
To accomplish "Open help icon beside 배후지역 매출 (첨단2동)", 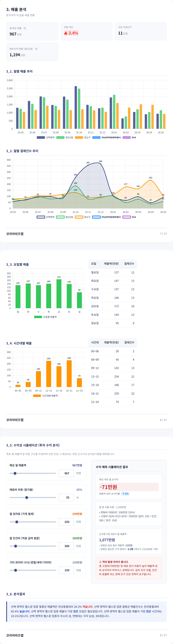I will (36, 49).
